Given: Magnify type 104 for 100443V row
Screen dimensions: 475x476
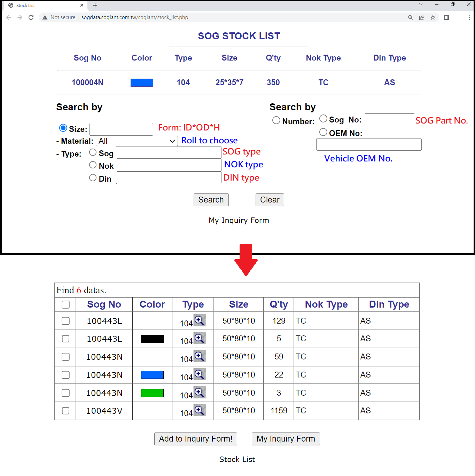Looking at the screenshot, I should 200,410.
